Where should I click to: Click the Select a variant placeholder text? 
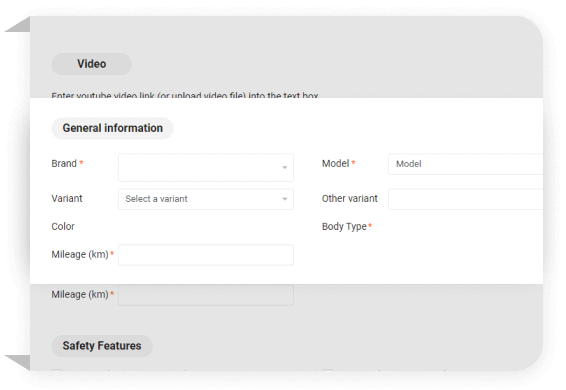tap(156, 199)
